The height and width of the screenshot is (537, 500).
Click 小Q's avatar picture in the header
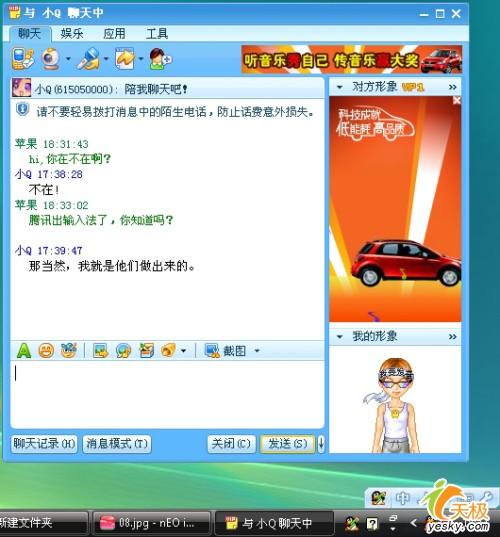22,88
